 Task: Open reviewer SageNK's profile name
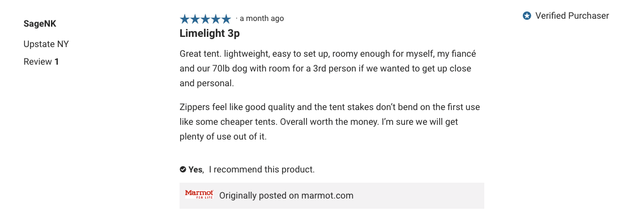tap(40, 24)
